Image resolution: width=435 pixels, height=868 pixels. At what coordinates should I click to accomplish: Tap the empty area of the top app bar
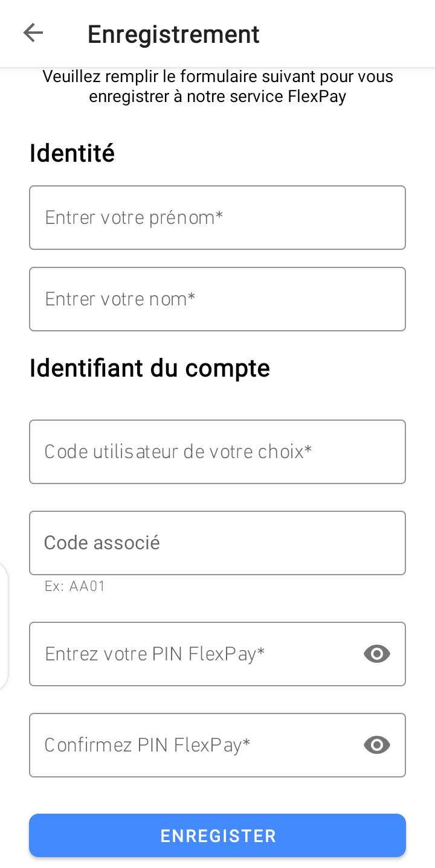[x=347, y=33]
